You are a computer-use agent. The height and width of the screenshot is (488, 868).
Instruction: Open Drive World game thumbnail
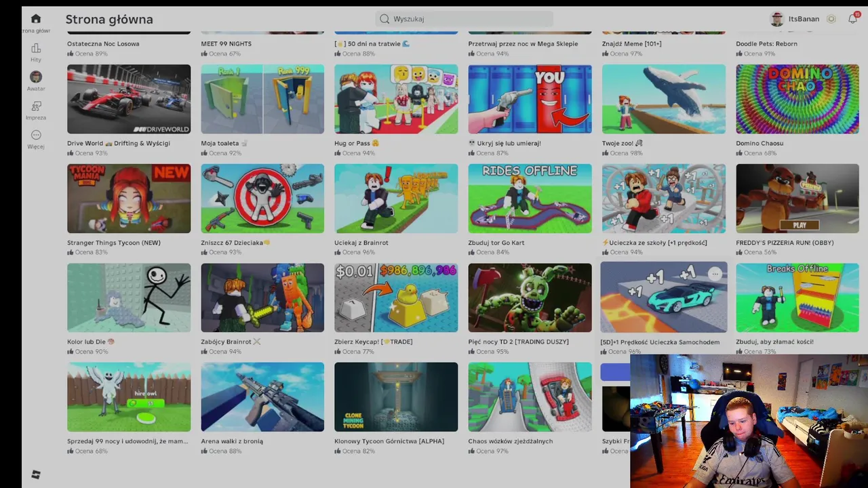129,99
